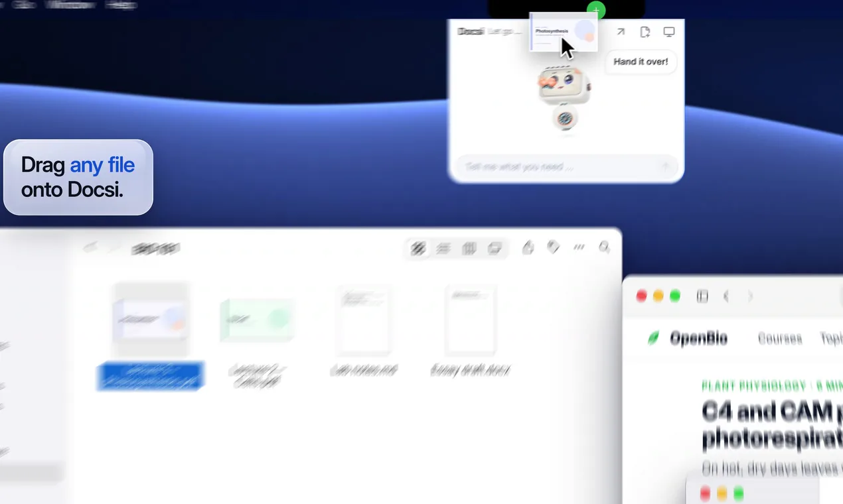Click the Tags icon in Finder toolbar

coord(553,247)
